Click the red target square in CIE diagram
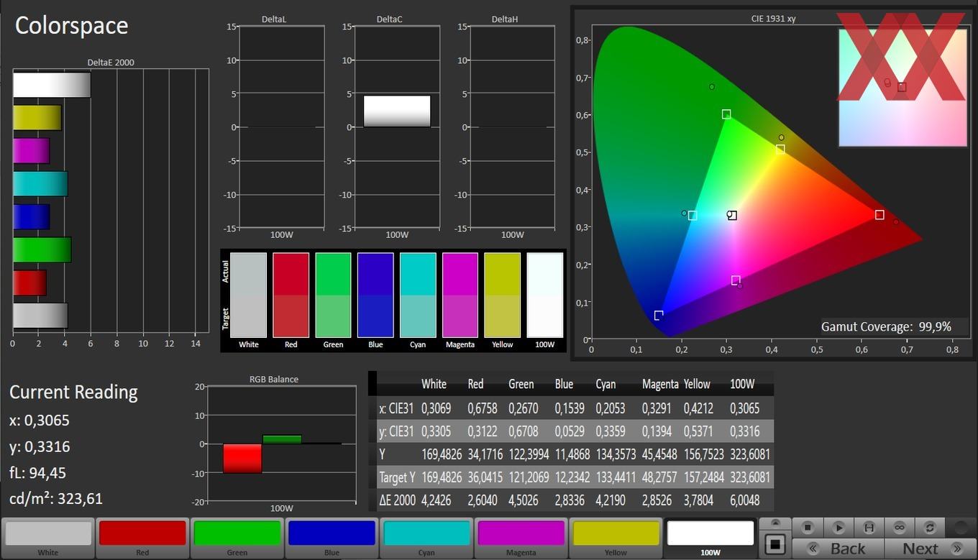 tap(879, 215)
